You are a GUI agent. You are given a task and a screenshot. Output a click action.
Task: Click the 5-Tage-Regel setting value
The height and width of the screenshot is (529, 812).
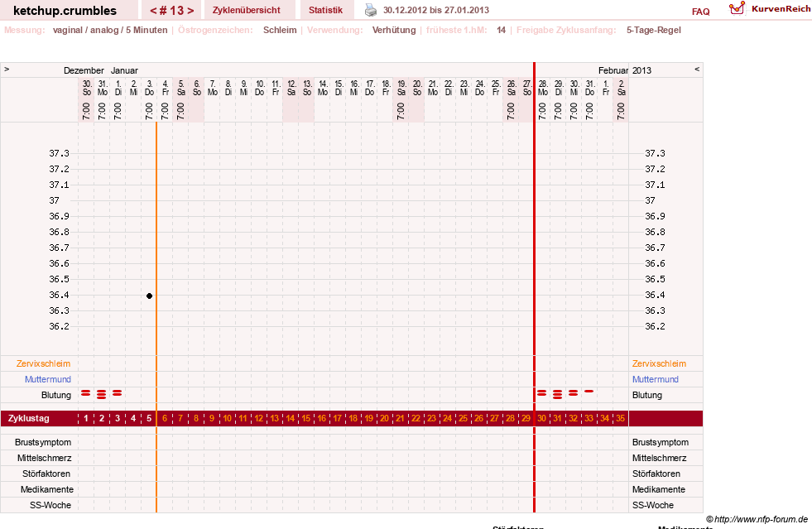[x=654, y=30]
